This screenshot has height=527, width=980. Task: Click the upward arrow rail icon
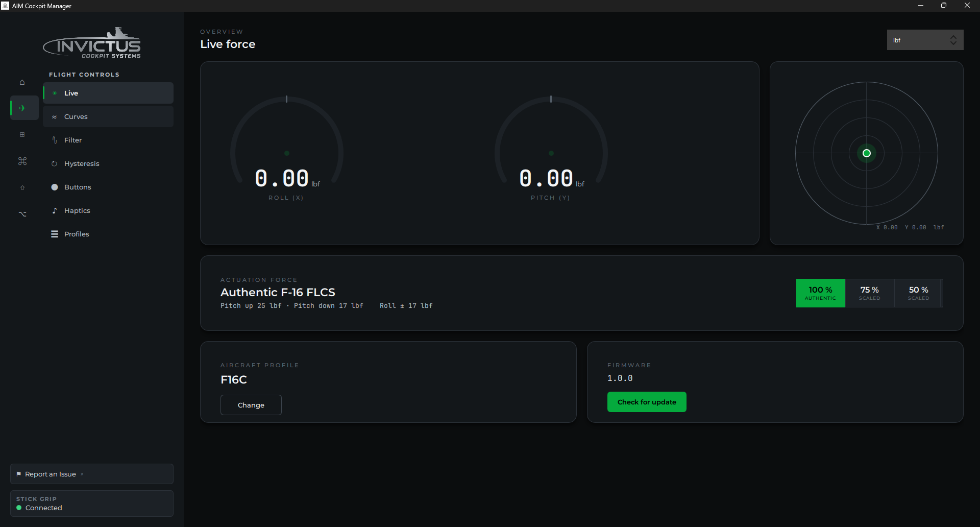click(22, 188)
